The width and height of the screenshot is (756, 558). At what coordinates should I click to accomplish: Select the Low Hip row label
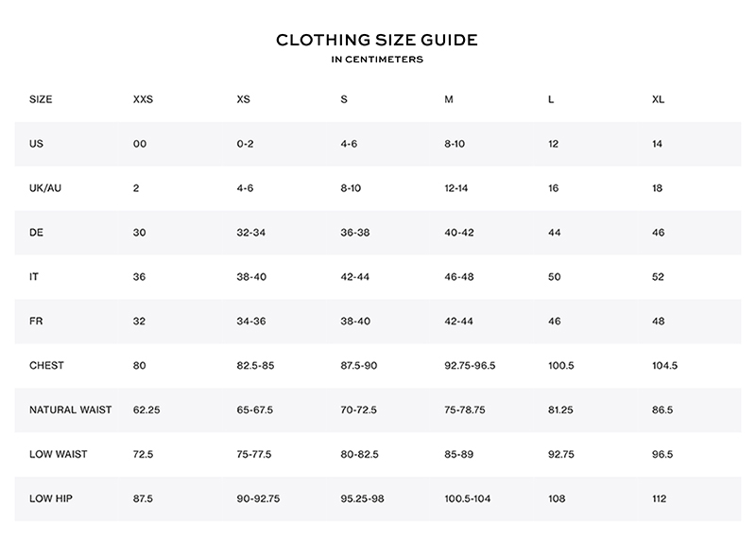click(x=49, y=498)
